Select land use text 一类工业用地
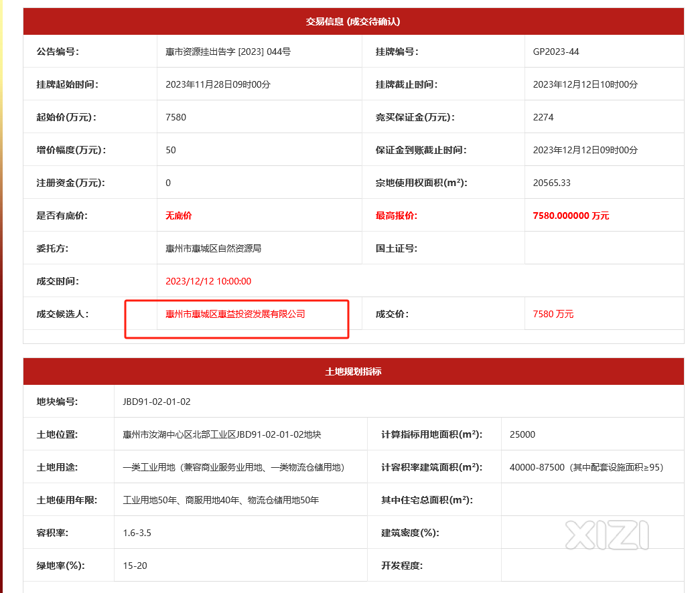700x593 pixels. point(149,467)
